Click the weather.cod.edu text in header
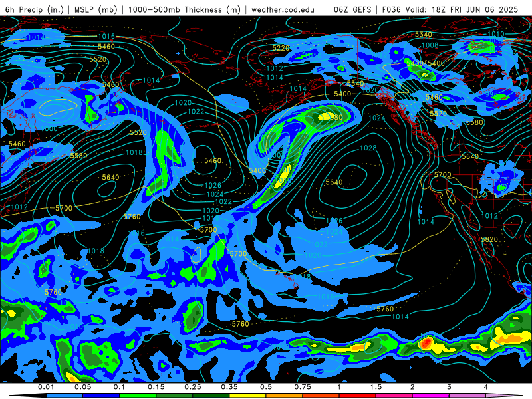Image resolution: width=532 pixels, height=399 pixels. [x=283, y=9]
